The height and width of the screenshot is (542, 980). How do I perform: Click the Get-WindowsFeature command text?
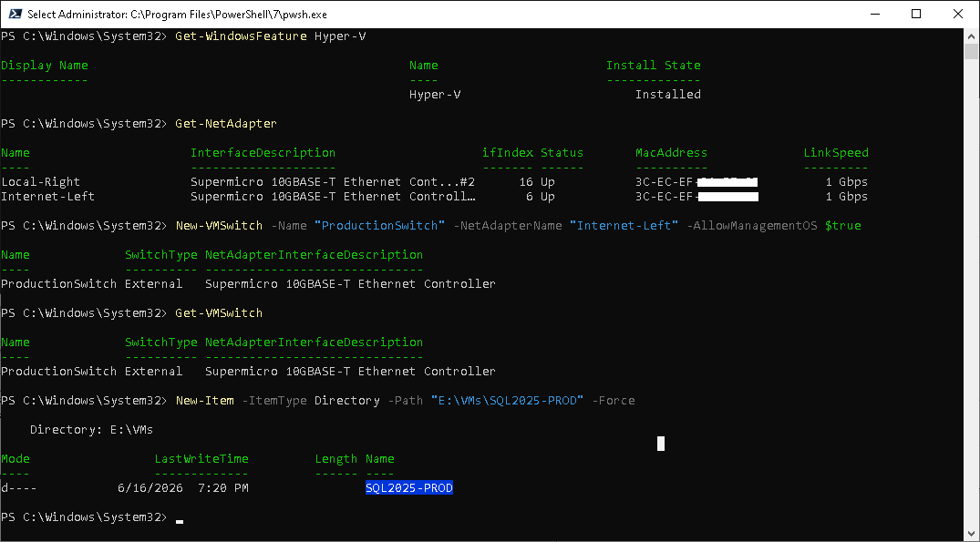(241, 36)
